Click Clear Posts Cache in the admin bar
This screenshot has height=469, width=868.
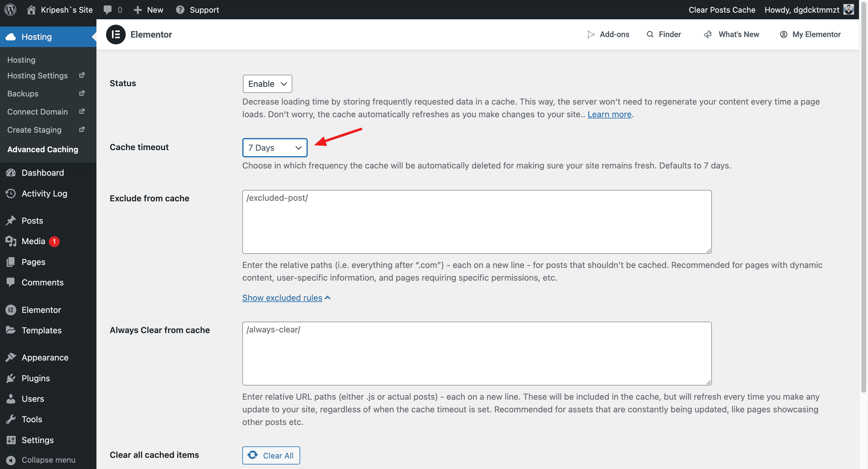coord(722,9)
